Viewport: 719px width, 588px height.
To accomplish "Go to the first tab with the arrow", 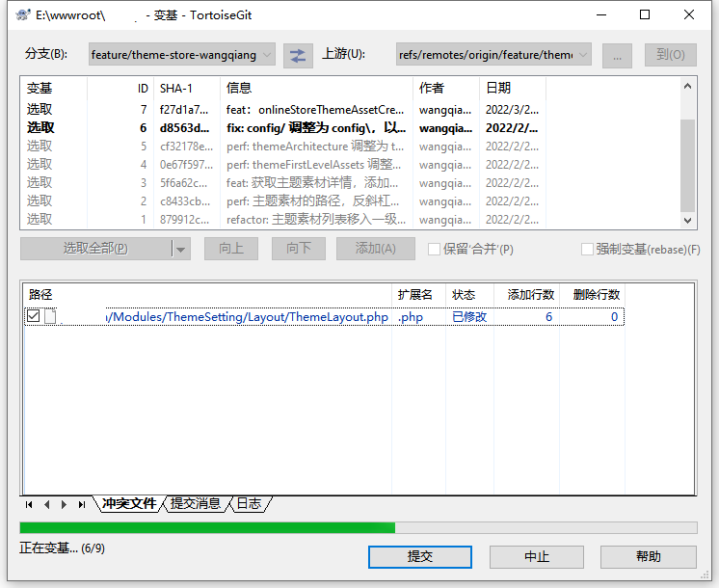I will click(29, 504).
